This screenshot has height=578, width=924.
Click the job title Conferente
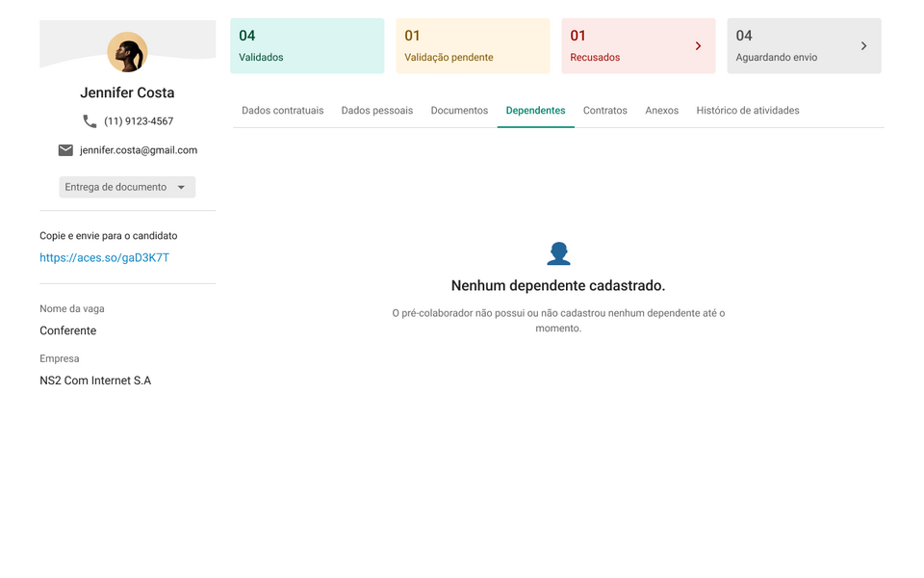click(x=67, y=330)
